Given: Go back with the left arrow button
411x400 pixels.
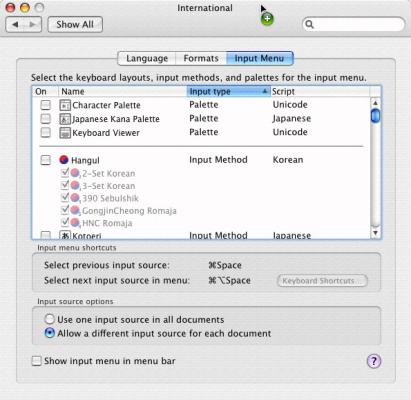Looking at the screenshot, I should (15, 25).
